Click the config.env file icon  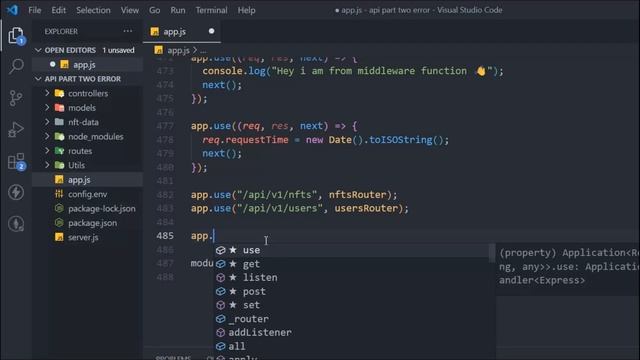[59, 194]
